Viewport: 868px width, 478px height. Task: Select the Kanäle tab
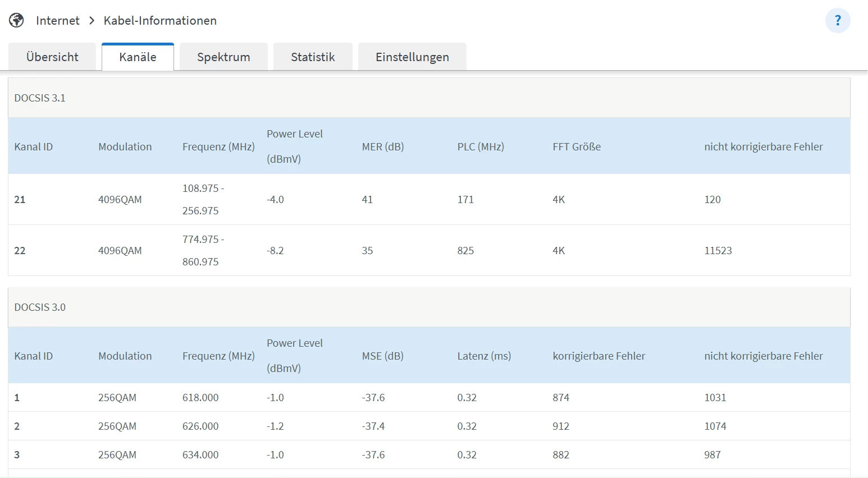click(138, 57)
